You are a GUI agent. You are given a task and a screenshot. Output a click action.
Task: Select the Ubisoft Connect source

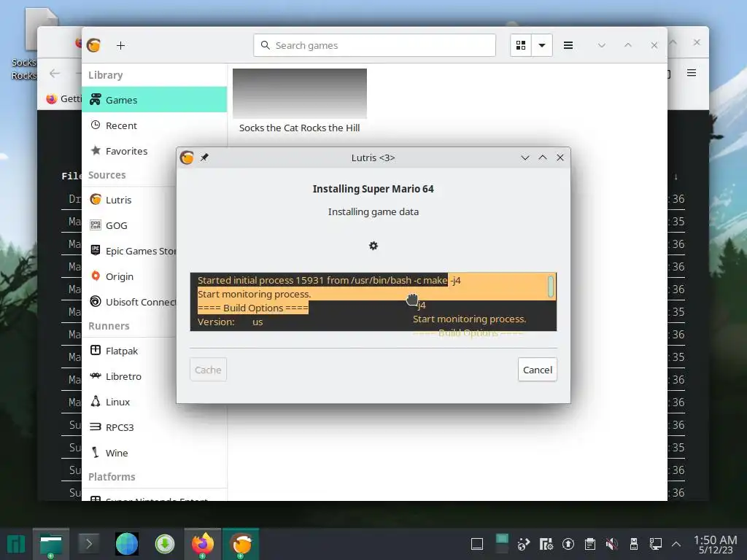(130, 302)
